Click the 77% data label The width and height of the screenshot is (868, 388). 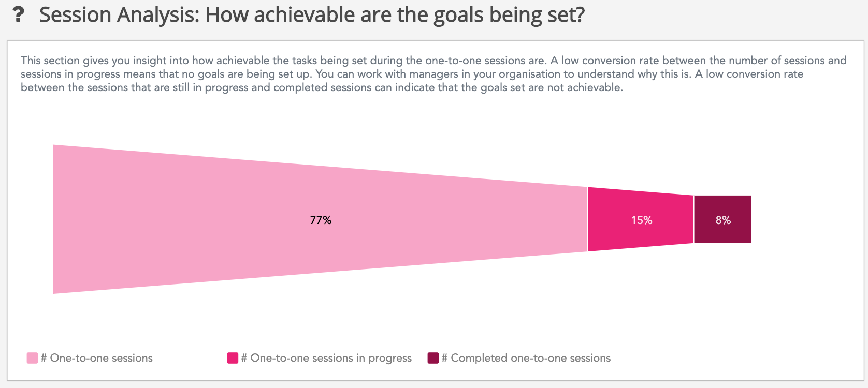[x=321, y=220]
